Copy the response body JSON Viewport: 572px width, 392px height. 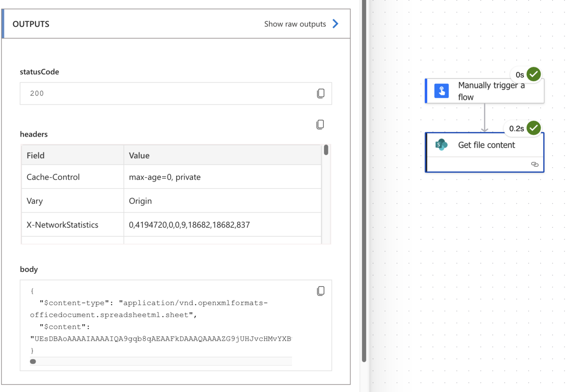320,291
